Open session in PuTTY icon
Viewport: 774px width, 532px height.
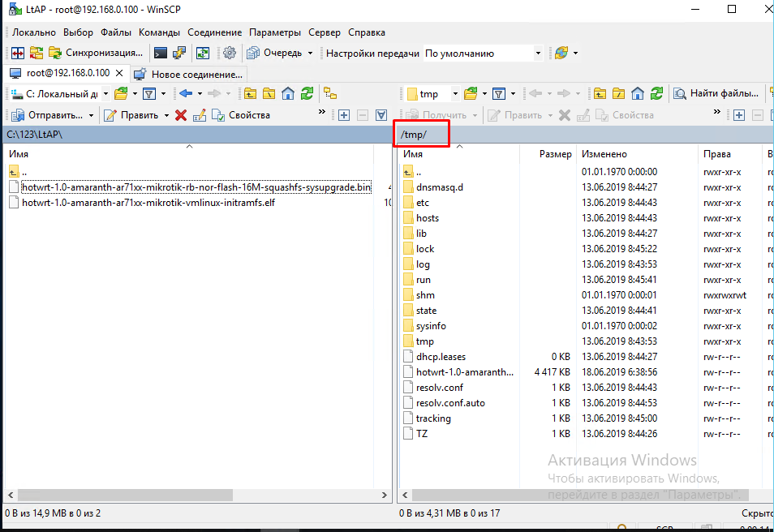pos(179,53)
